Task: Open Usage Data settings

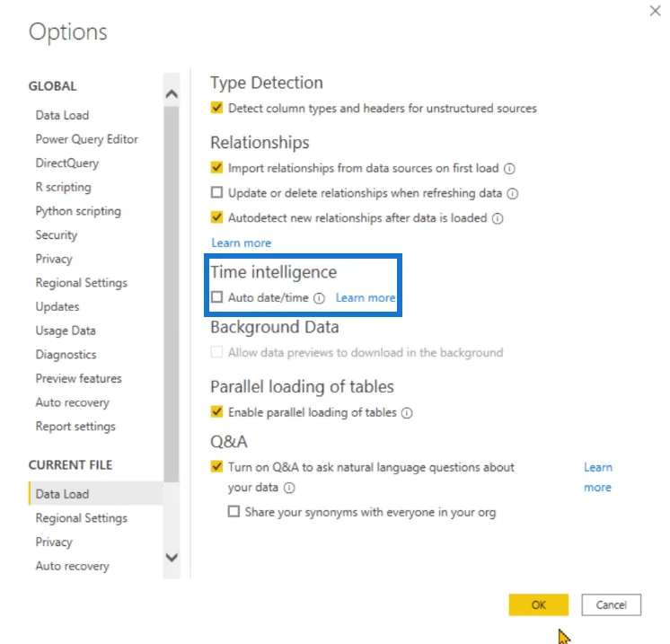Action: (x=66, y=331)
